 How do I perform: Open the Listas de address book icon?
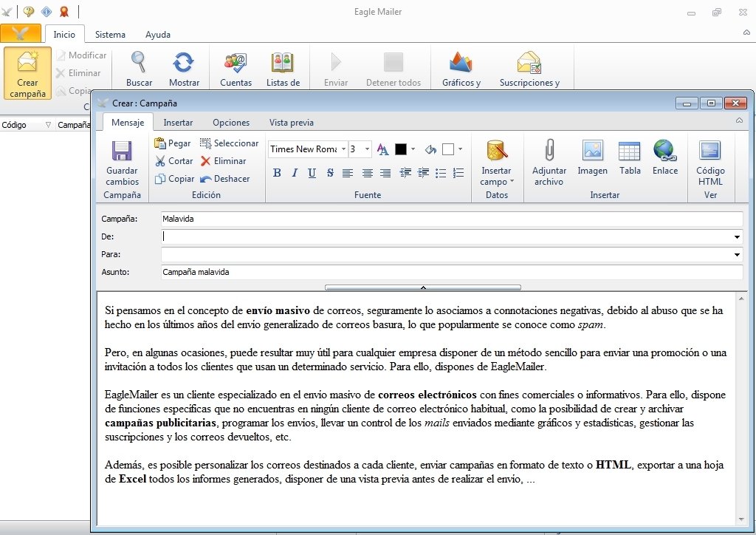click(x=283, y=62)
